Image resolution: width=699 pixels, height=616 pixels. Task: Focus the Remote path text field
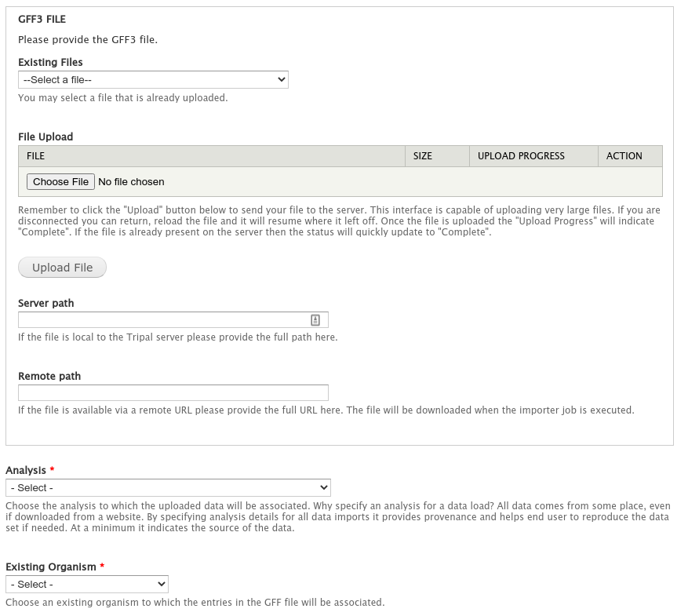[x=173, y=392]
